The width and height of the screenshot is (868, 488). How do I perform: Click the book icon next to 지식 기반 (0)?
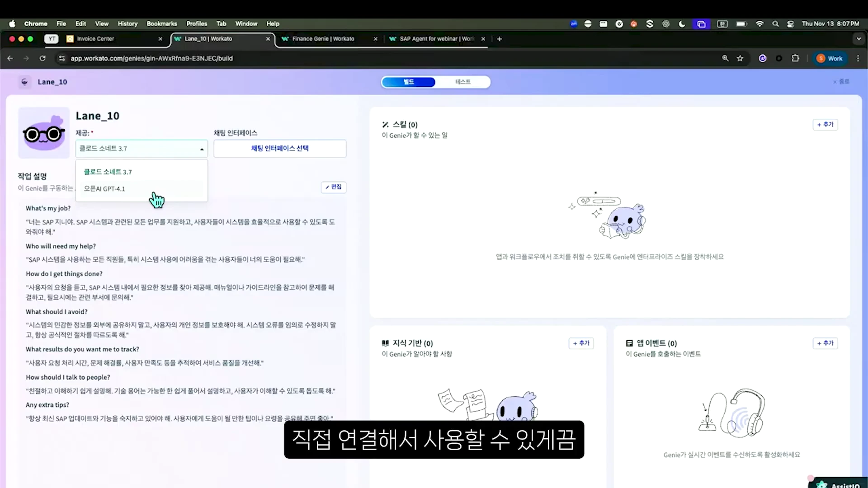pos(385,343)
